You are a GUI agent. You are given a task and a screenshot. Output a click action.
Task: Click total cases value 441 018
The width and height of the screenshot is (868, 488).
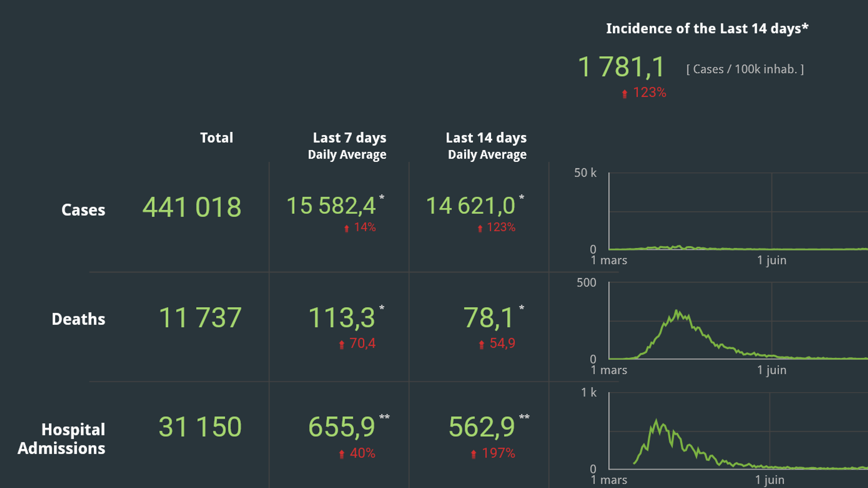tap(192, 207)
